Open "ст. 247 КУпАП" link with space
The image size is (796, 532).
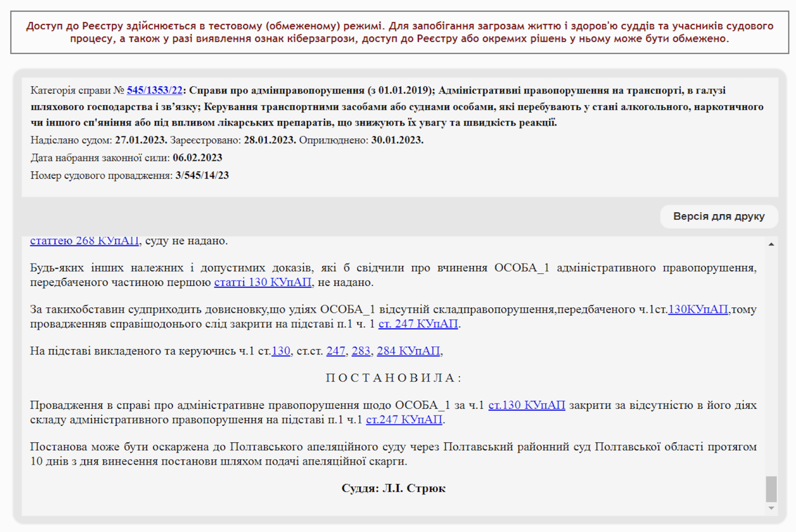click(x=418, y=324)
